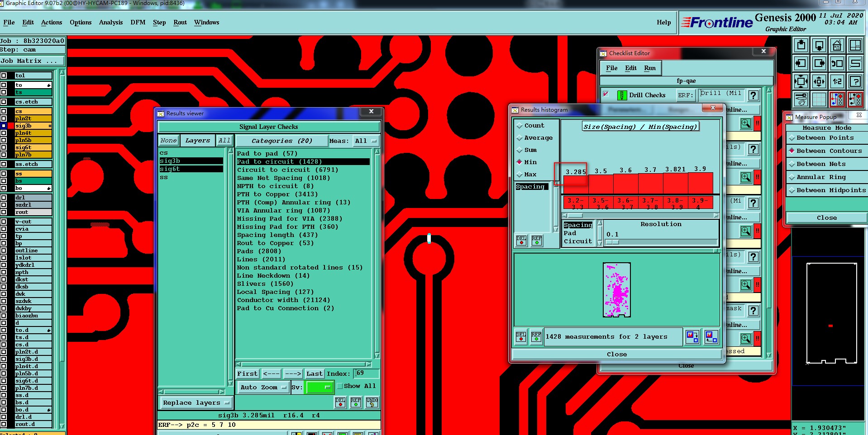The height and width of the screenshot is (435, 868).
Task: Click the pan up view icon
Action: pyautogui.click(x=801, y=45)
